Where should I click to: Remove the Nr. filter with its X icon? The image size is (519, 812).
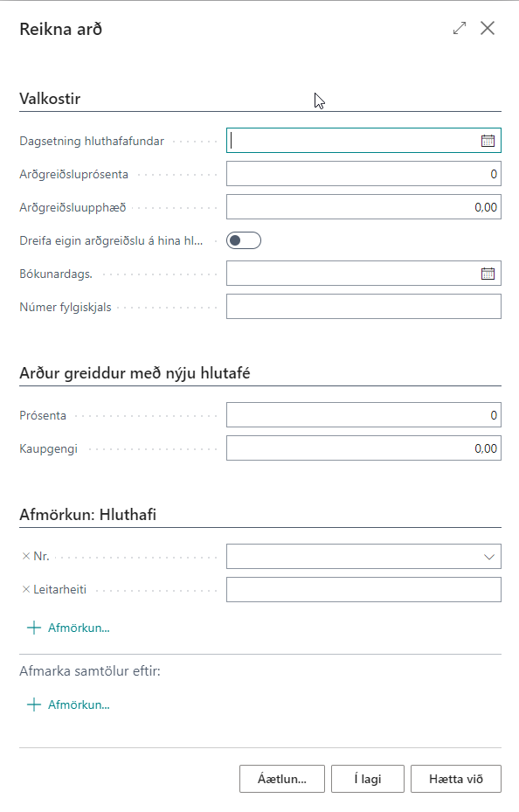26,556
